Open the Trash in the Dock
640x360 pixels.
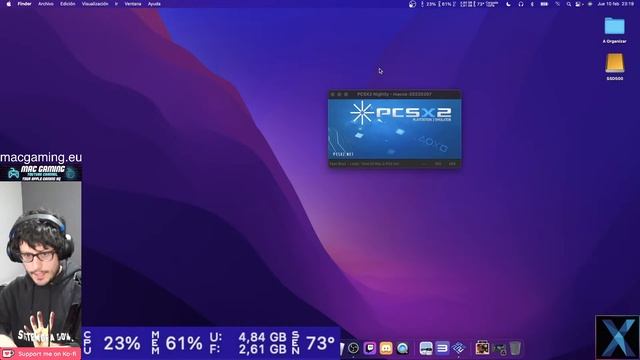[516, 348]
